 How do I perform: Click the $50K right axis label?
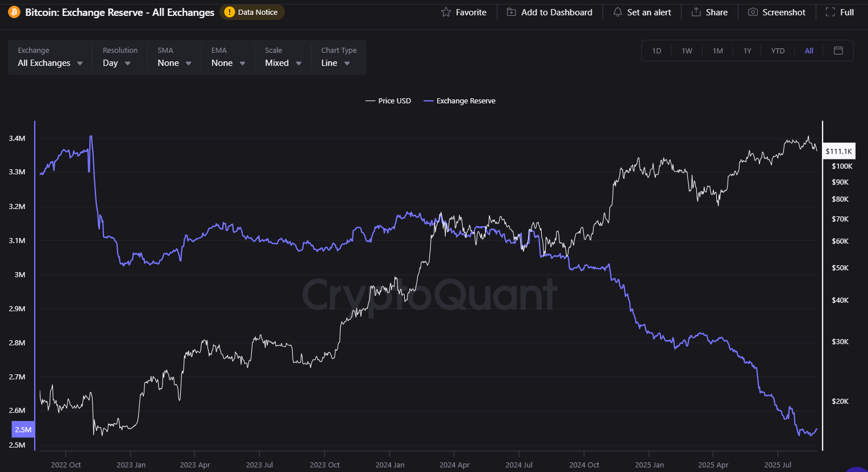pyautogui.click(x=840, y=268)
